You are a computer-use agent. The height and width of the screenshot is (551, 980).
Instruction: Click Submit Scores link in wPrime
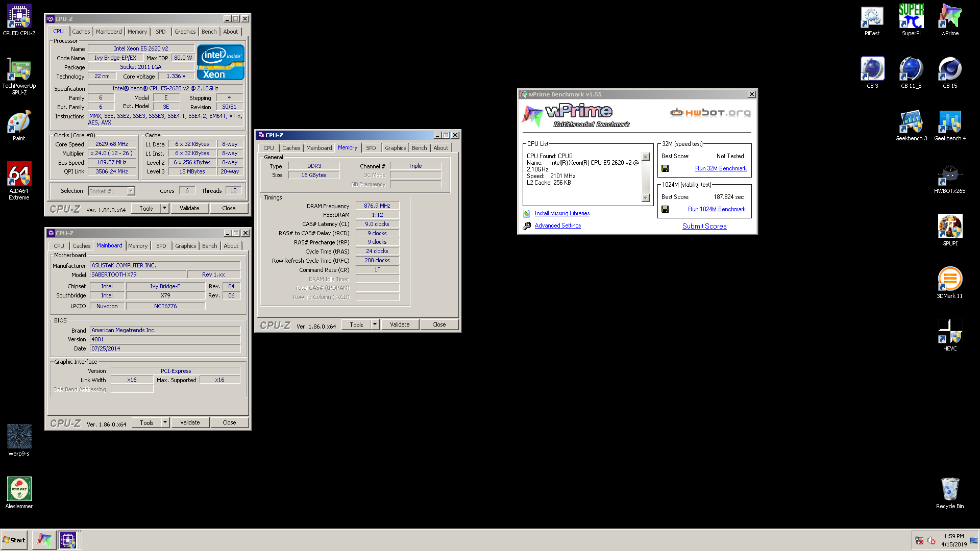pyautogui.click(x=704, y=226)
